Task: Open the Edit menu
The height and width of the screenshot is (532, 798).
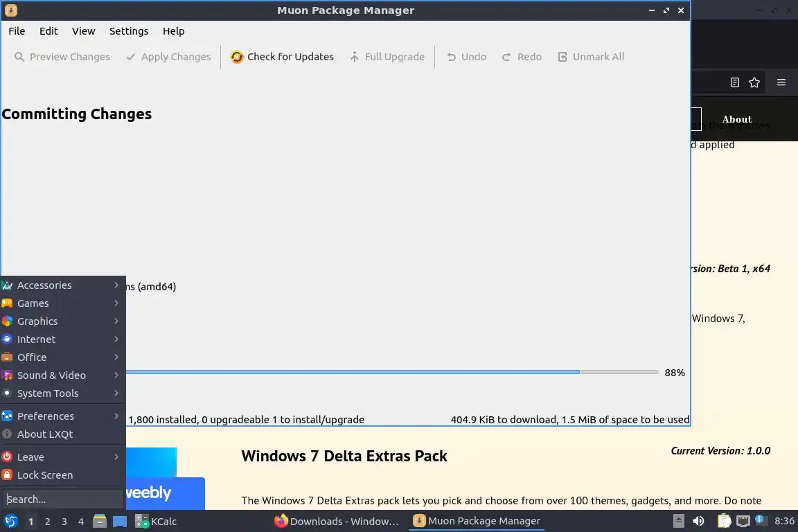Action: coord(48,31)
